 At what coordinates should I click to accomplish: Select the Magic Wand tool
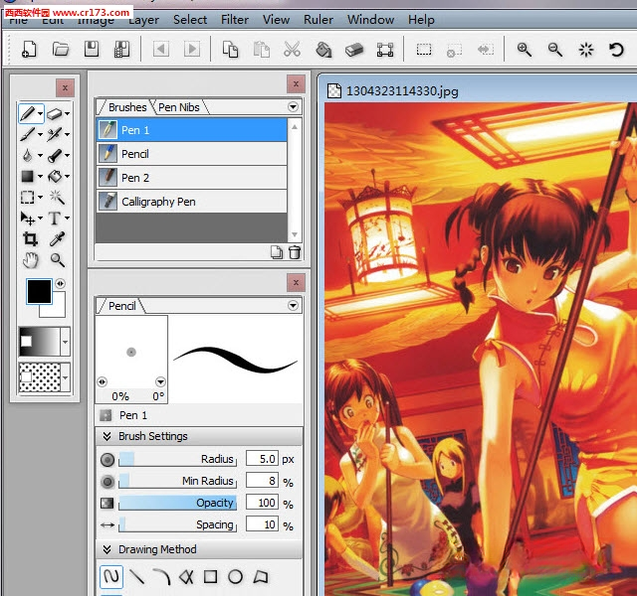click(x=57, y=197)
